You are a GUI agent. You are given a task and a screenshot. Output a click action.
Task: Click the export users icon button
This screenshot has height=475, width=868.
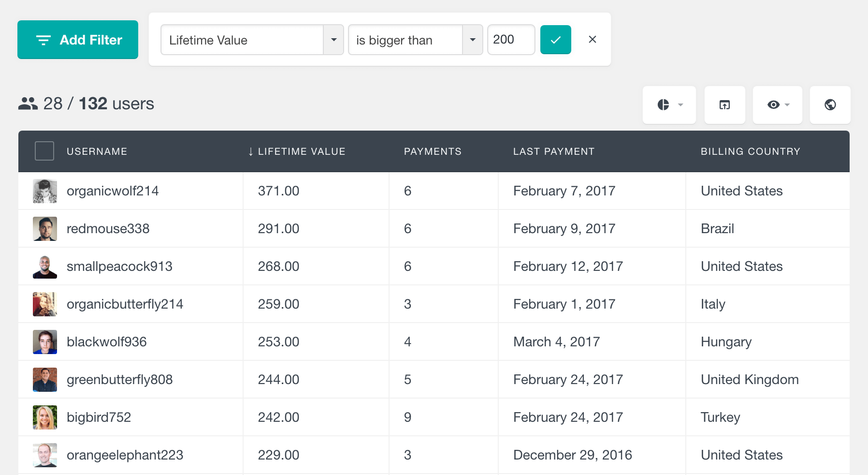point(724,105)
